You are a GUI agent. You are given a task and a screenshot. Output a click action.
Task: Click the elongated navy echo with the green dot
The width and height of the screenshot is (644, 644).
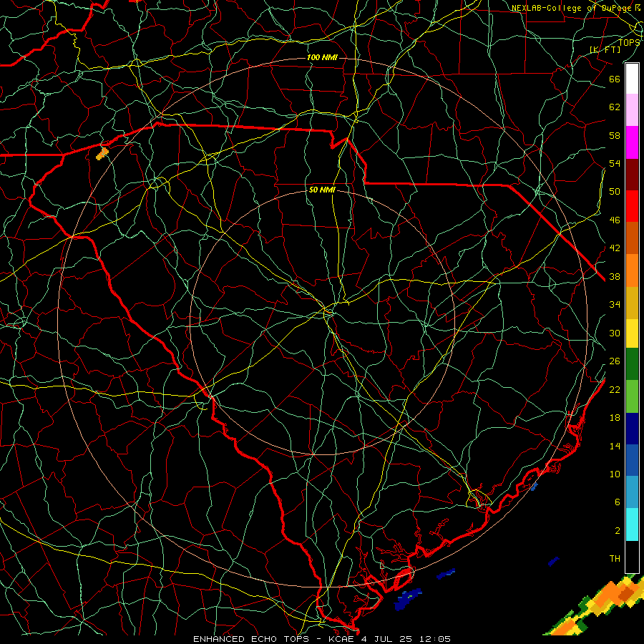407,599
